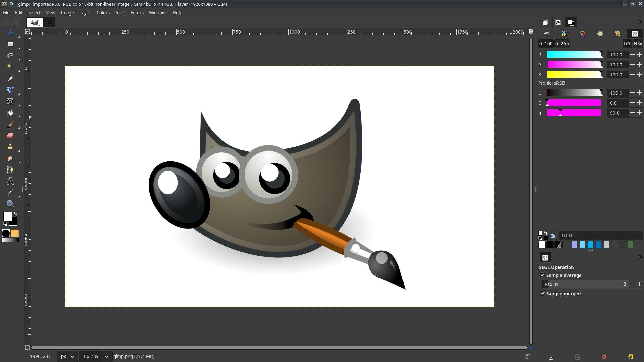Select the Smudge tool
This screenshot has width=644, height=362.
tap(10, 158)
